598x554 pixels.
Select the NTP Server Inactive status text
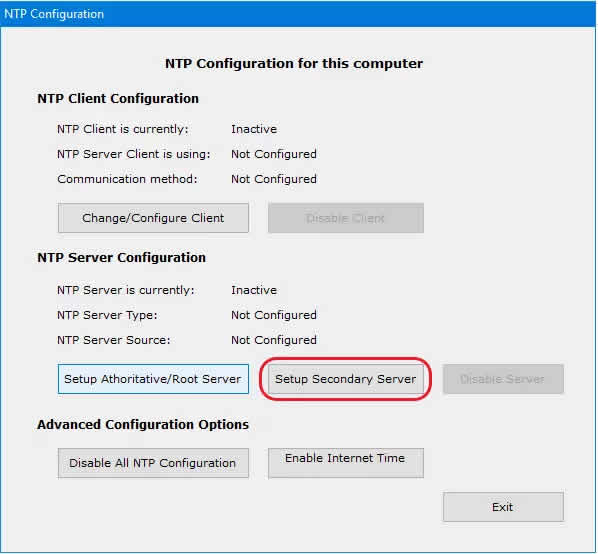pos(254,290)
